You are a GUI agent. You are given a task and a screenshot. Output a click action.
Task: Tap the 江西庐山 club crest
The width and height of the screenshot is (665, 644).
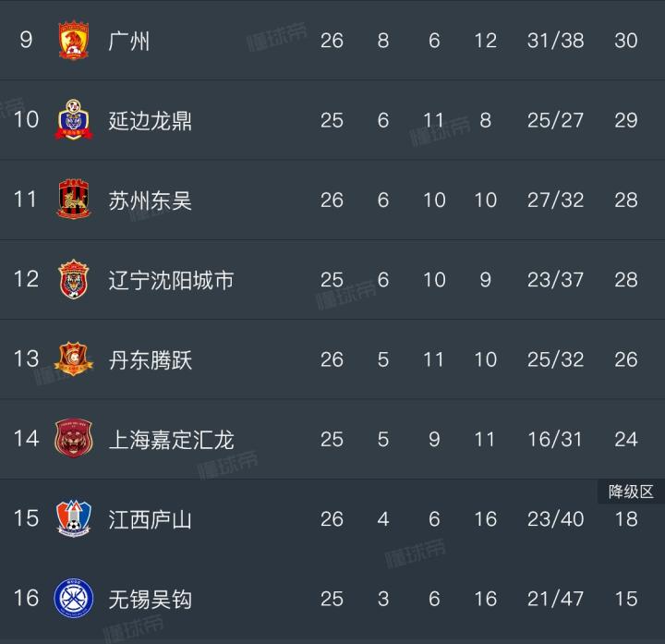tap(74, 518)
